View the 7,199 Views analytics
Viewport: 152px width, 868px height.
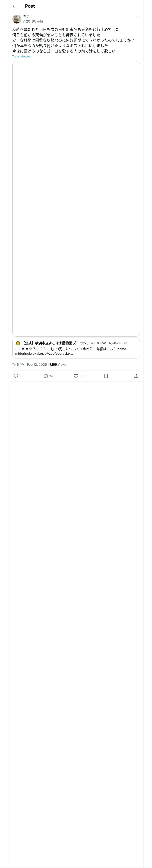pyautogui.click(x=58, y=364)
